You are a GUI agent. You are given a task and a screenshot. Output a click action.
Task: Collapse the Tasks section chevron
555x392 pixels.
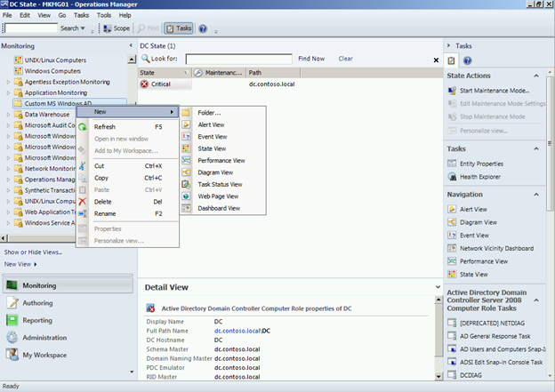(x=536, y=149)
